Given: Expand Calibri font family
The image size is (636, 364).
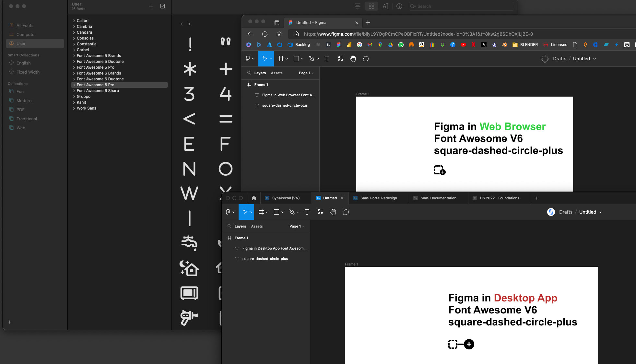Looking at the screenshot, I should tap(74, 21).
